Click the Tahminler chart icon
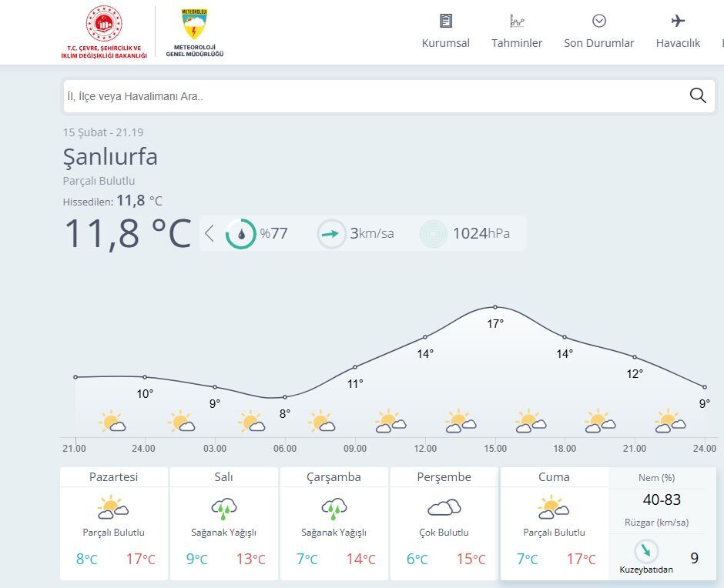 click(x=517, y=21)
